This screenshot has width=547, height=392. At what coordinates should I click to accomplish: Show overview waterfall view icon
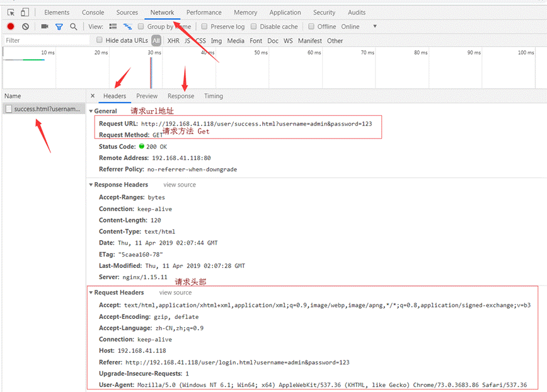pos(127,26)
